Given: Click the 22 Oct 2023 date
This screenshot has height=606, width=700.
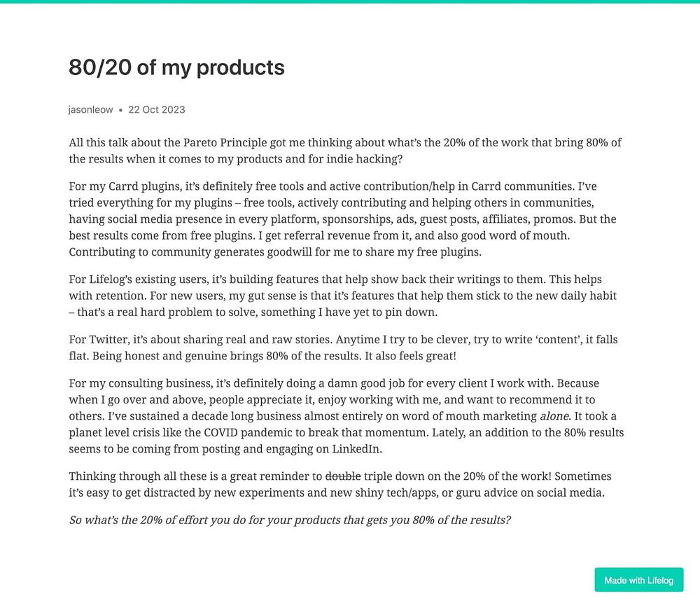Looking at the screenshot, I should (156, 109).
